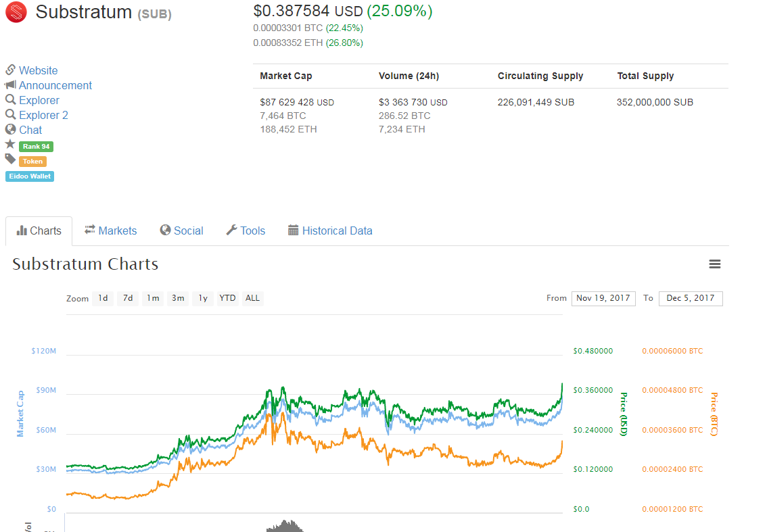767x532 pixels.
Task: Set chart zoom to 7d
Action: (128, 298)
